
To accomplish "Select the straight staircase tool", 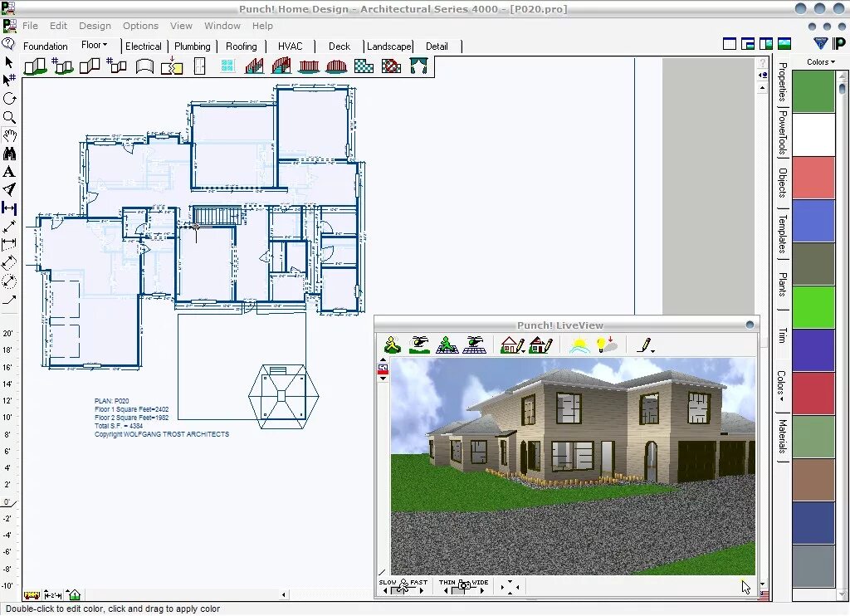I will coord(254,66).
